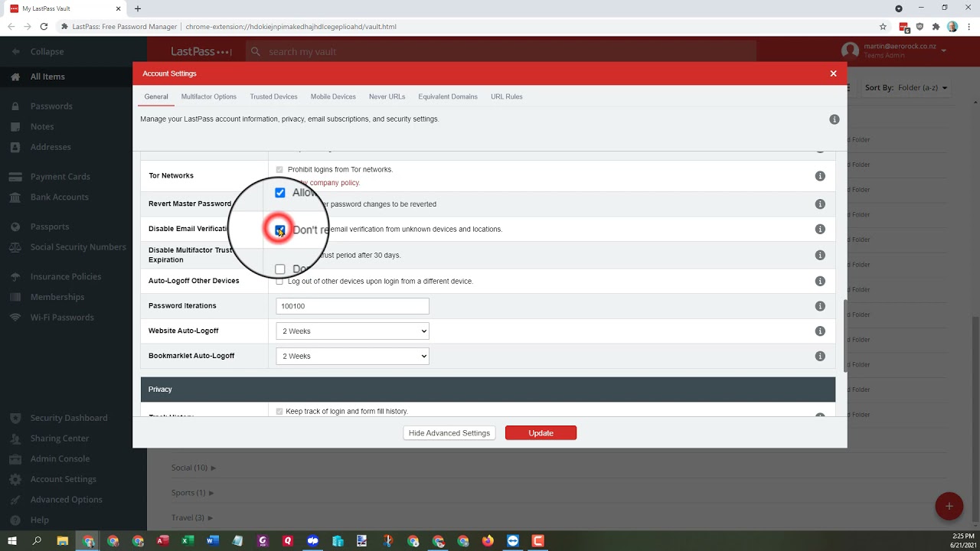Open Bookmarklet Auto-Logoff dropdown

[x=352, y=356]
